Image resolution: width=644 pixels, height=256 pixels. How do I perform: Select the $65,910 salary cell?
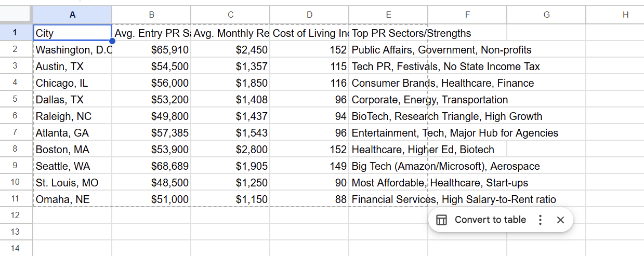pyautogui.click(x=151, y=50)
